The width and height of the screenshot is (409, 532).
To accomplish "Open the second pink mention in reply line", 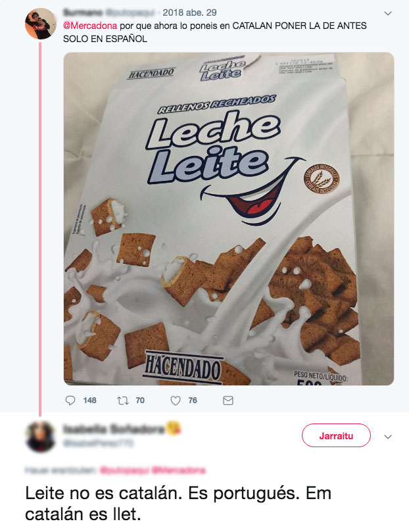I will point(178,470).
